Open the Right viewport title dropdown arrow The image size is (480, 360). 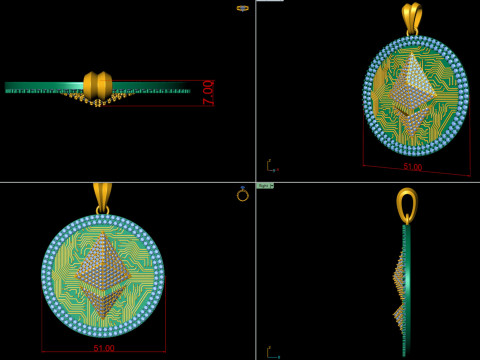click(272, 186)
